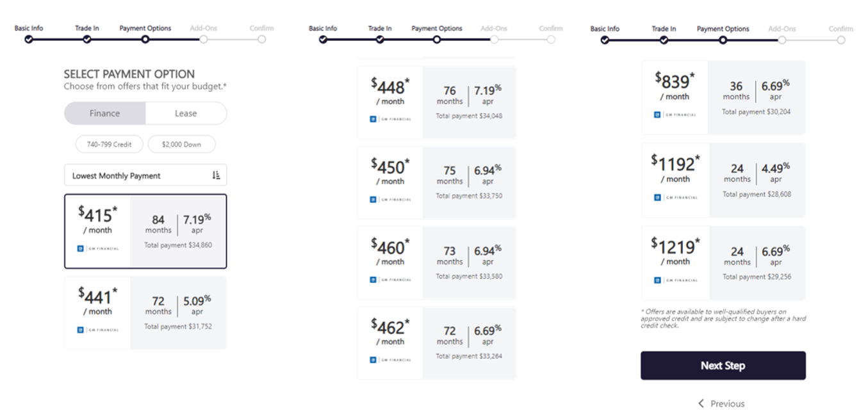The image size is (868, 420).
Task: Click the GM Financial logo on $839 offer
Action: (x=675, y=115)
